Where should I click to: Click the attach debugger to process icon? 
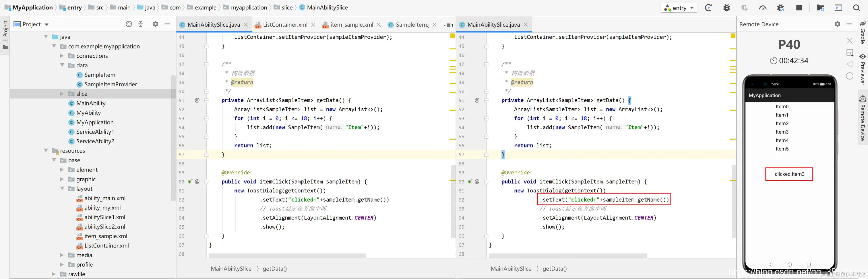click(x=780, y=8)
